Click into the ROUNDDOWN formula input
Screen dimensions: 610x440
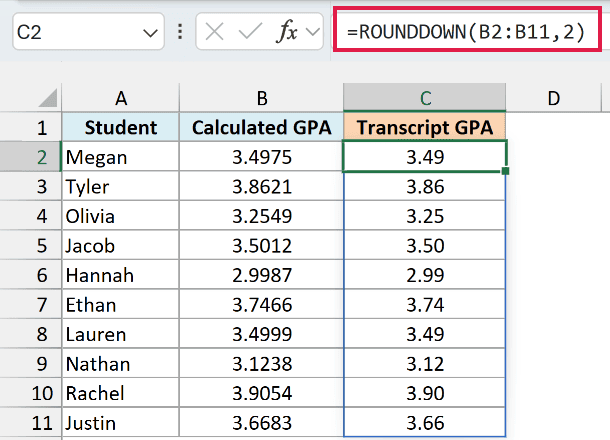(x=467, y=30)
